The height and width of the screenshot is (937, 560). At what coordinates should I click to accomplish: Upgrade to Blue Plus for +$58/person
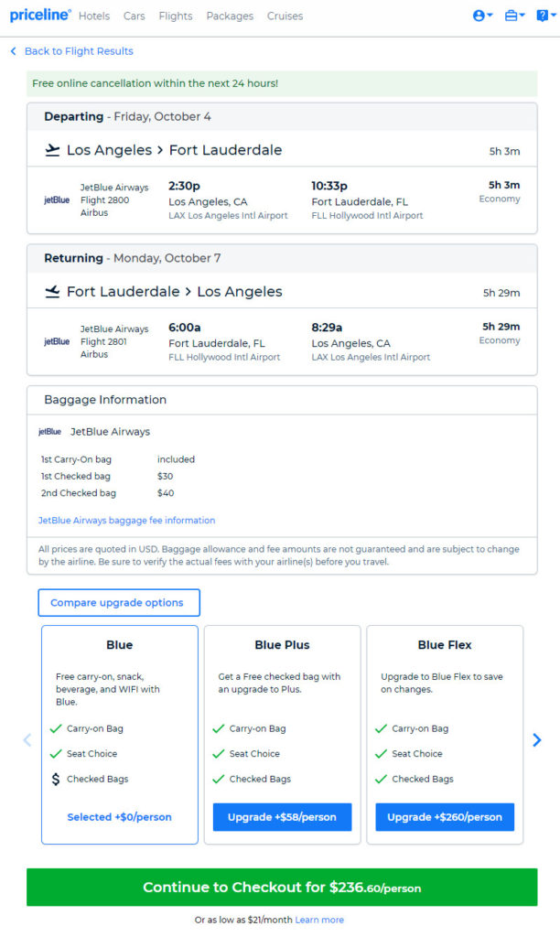(282, 817)
